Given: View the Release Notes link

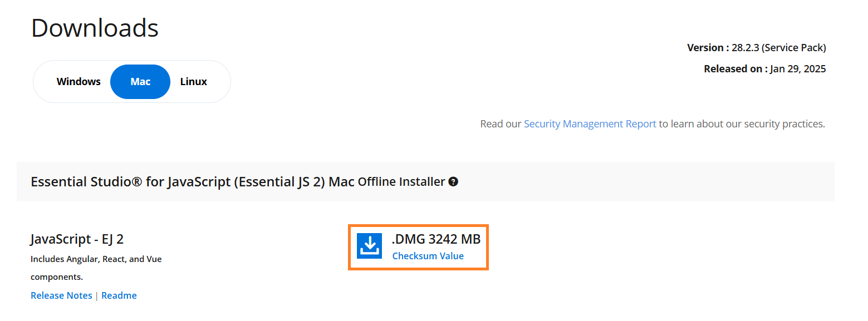Looking at the screenshot, I should click(x=61, y=295).
